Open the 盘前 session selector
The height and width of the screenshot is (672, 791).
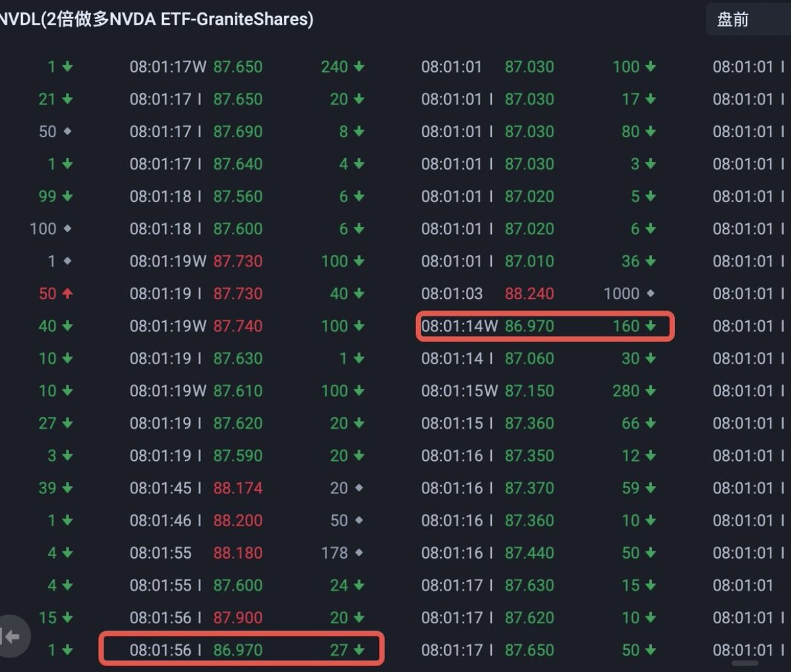pyautogui.click(x=748, y=19)
